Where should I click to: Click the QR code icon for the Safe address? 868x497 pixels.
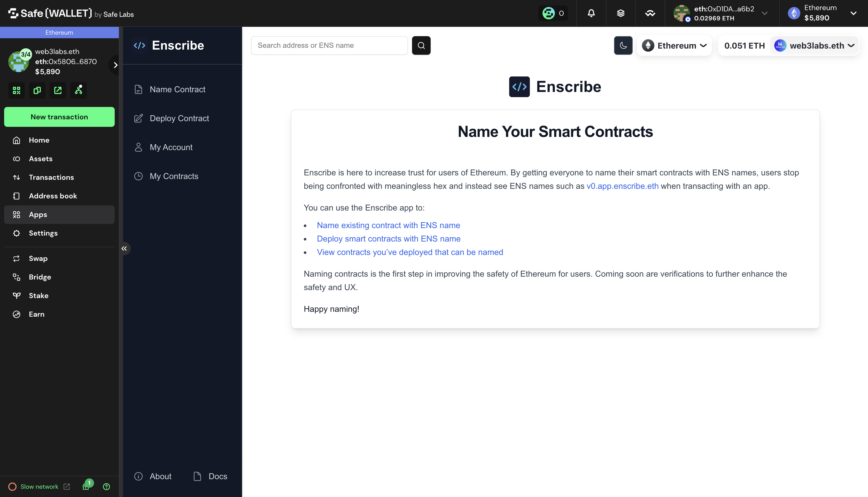coord(16,90)
